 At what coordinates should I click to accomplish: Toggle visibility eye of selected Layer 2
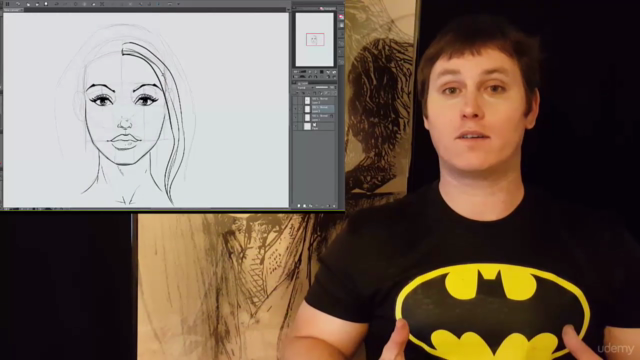(x=295, y=109)
